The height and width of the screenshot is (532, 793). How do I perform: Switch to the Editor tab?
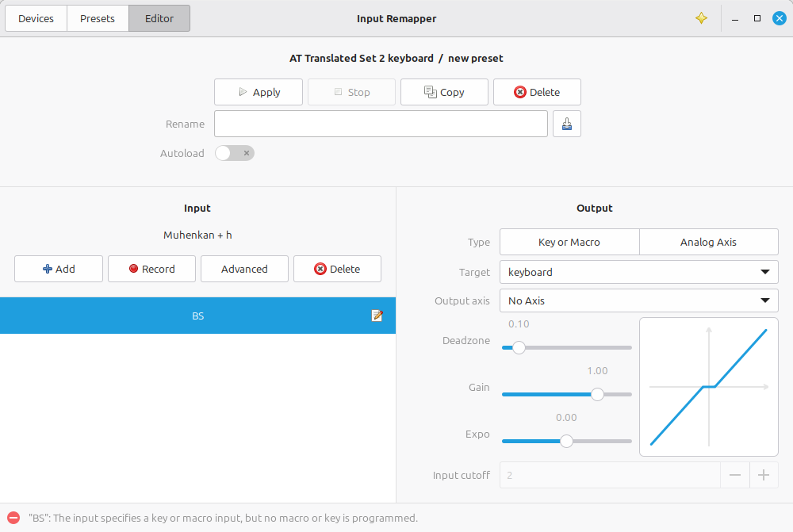pos(159,19)
